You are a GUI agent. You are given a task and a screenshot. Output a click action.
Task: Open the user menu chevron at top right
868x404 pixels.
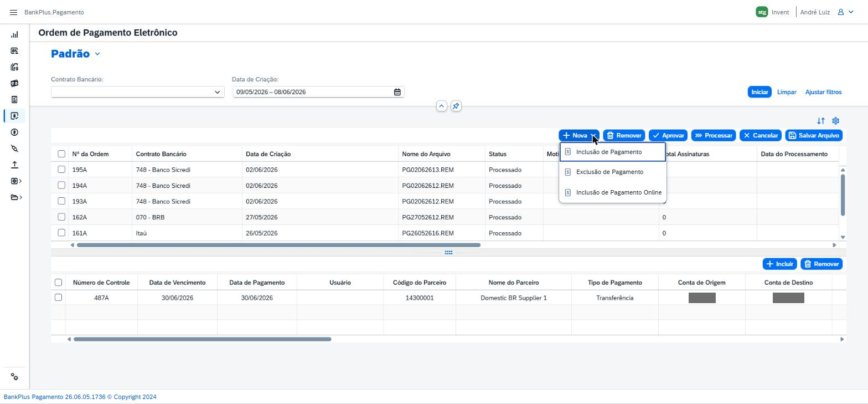pyautogui.click(x=851, y=12)
